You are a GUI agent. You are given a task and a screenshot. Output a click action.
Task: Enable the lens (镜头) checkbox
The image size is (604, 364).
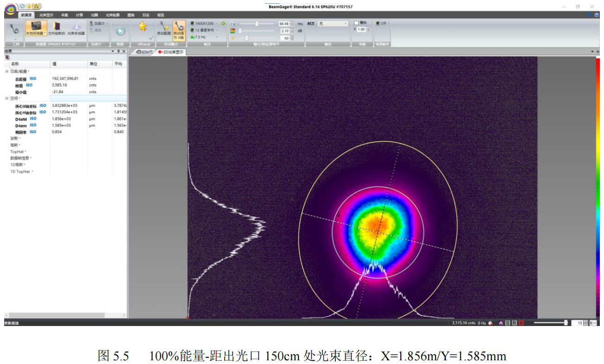pos(356,23)
